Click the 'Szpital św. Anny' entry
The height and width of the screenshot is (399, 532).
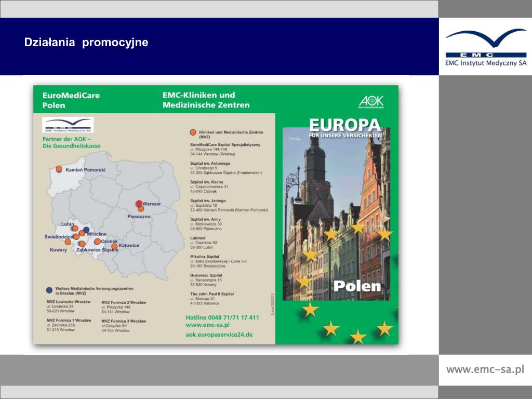coord(206,224)
